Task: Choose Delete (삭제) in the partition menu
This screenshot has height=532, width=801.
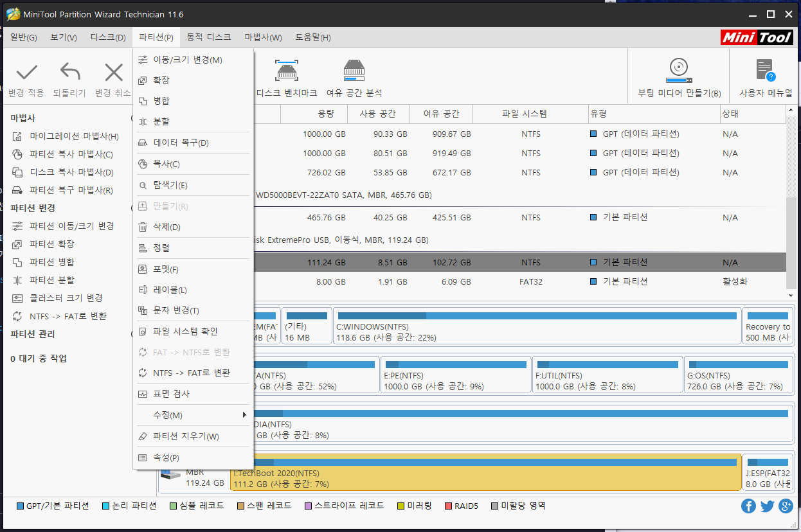Action: [194, 227]
